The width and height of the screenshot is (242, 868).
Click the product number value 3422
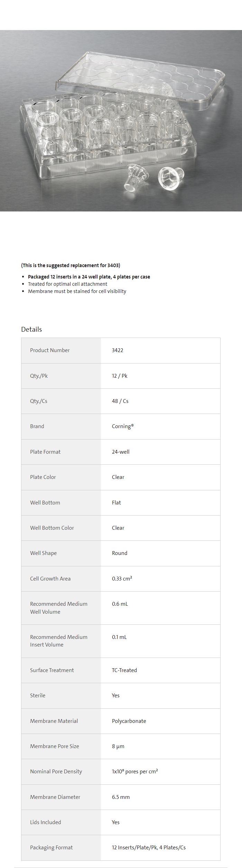(x=118, y=350)
